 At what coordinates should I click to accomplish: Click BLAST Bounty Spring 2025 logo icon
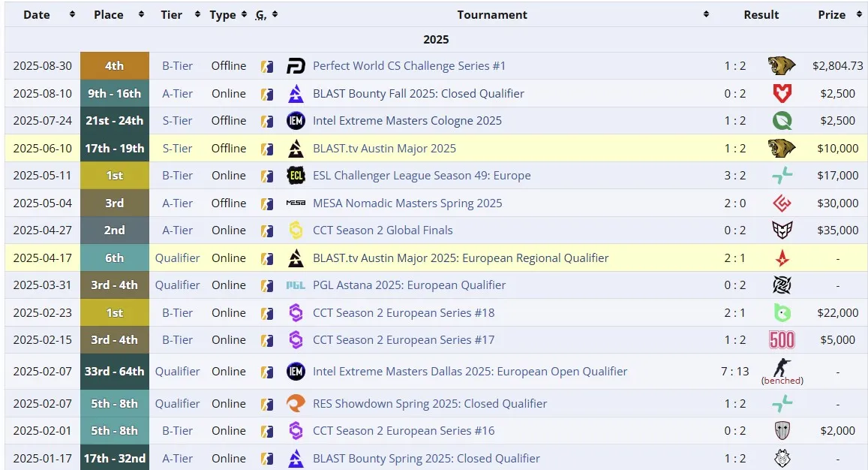coord(296,458)
